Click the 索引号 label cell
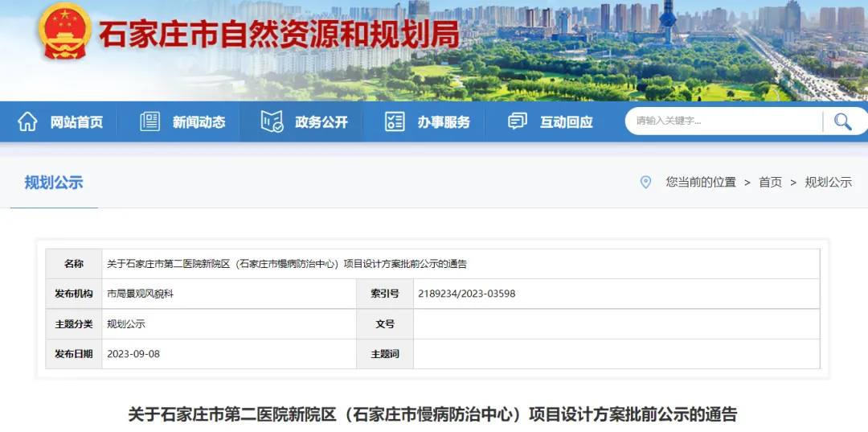 [x=385, y=294]
